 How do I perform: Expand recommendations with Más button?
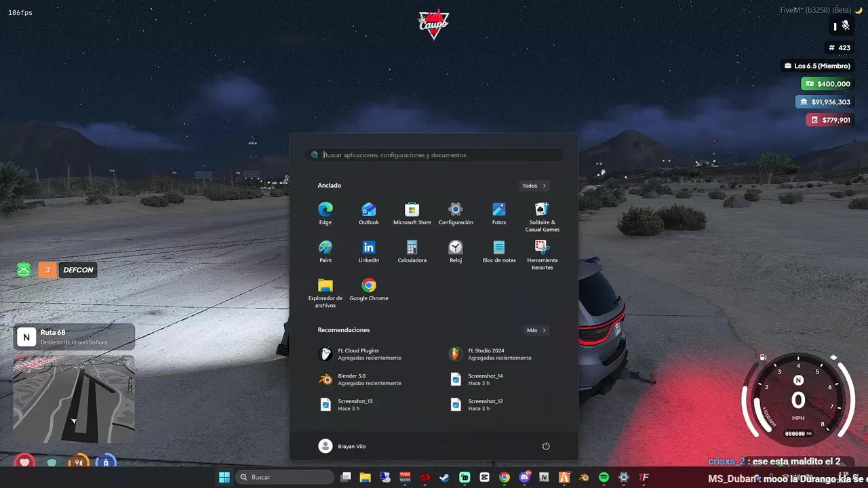(x=536, y=330)
